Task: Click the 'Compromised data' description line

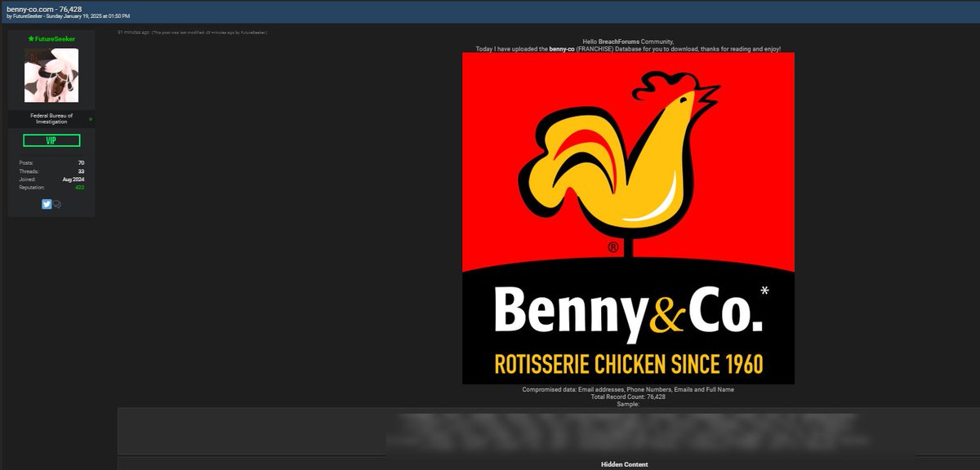Action: 628,389
